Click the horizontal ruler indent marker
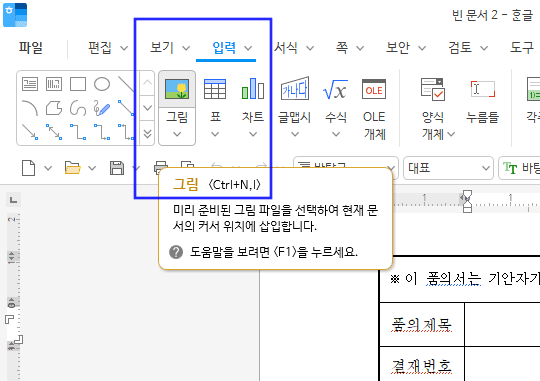The width and height of the screenshot is (540, 381). [467, 201]
